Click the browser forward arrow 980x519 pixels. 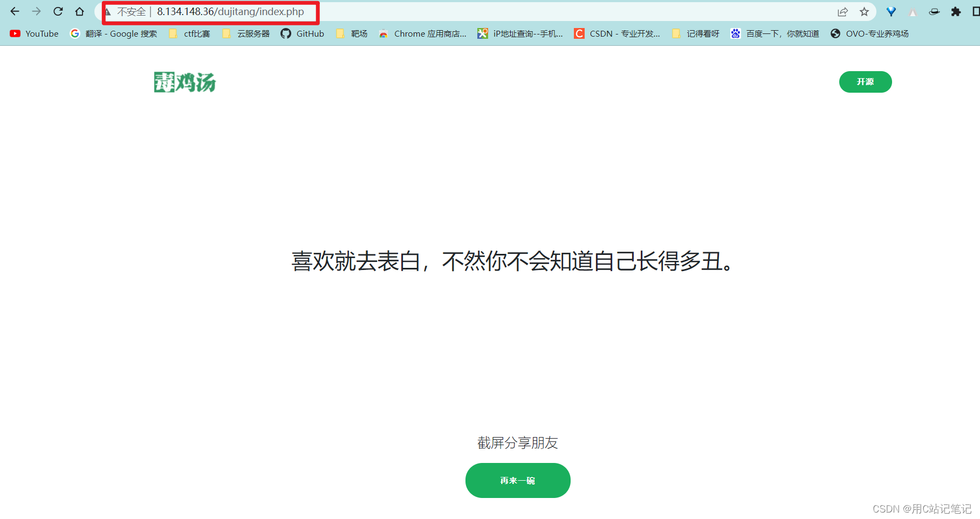(36, 11)
